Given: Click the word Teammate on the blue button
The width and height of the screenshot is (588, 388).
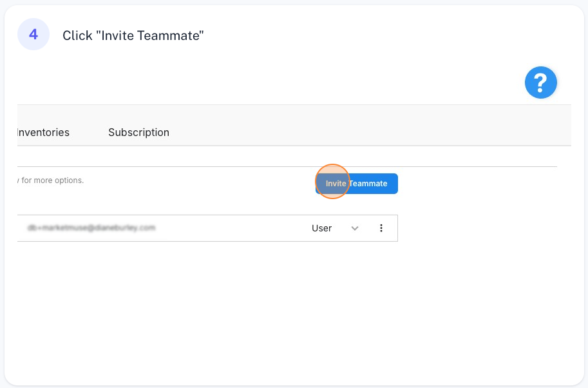Looking at the screenshot, I should coord(368,184).
